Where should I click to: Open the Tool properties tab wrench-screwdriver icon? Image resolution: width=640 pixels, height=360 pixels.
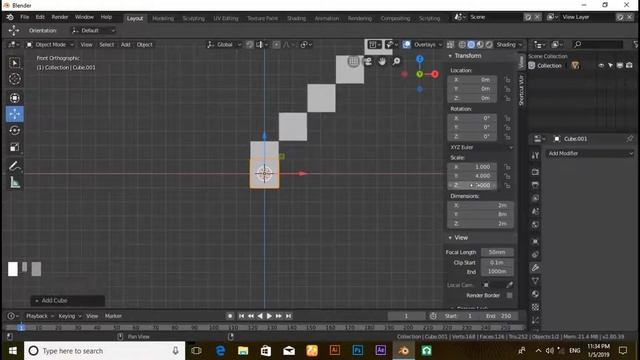point(535,155)
